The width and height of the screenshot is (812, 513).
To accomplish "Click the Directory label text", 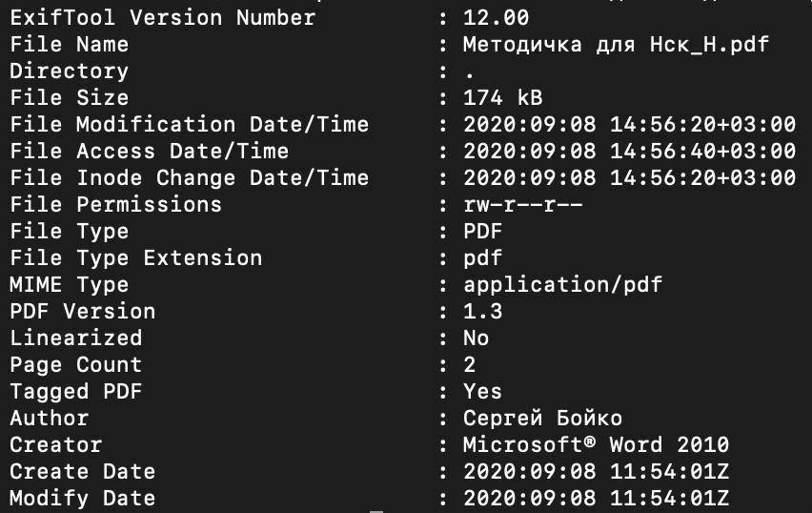I will pos(69,72).
